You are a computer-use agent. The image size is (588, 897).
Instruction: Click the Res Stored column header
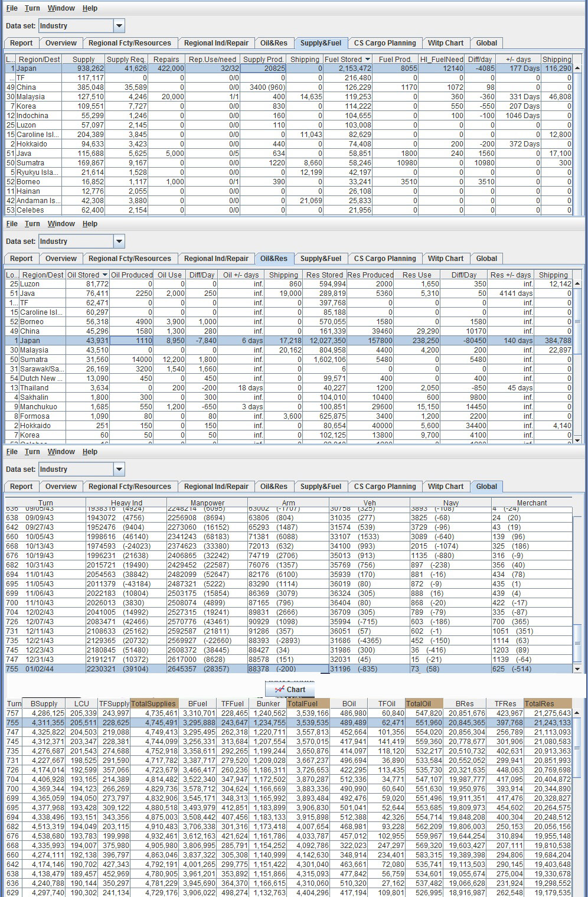[324, 275]
